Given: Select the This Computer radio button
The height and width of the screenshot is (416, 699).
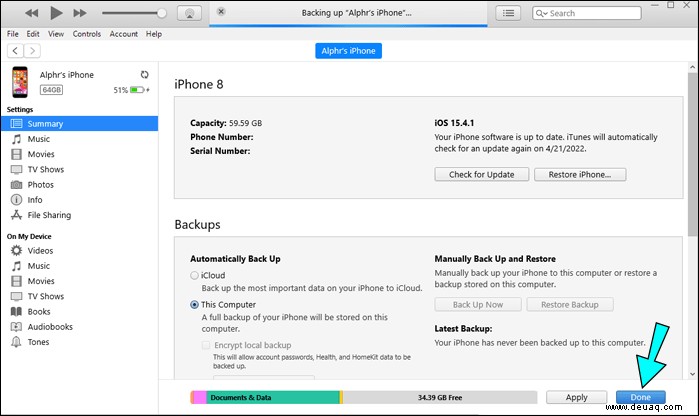Looking at the screenshot, I should (194, 305).
